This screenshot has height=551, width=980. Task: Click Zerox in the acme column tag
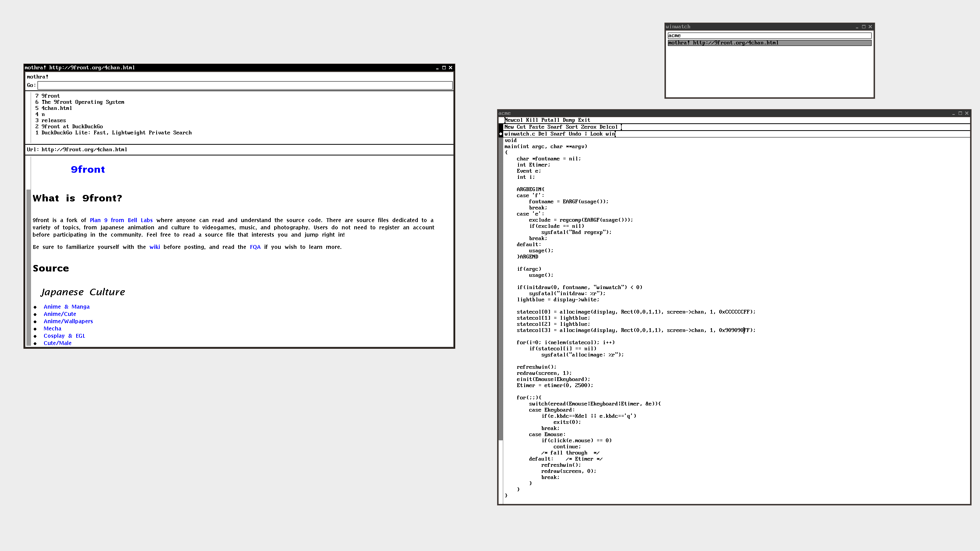coord(589,127)
